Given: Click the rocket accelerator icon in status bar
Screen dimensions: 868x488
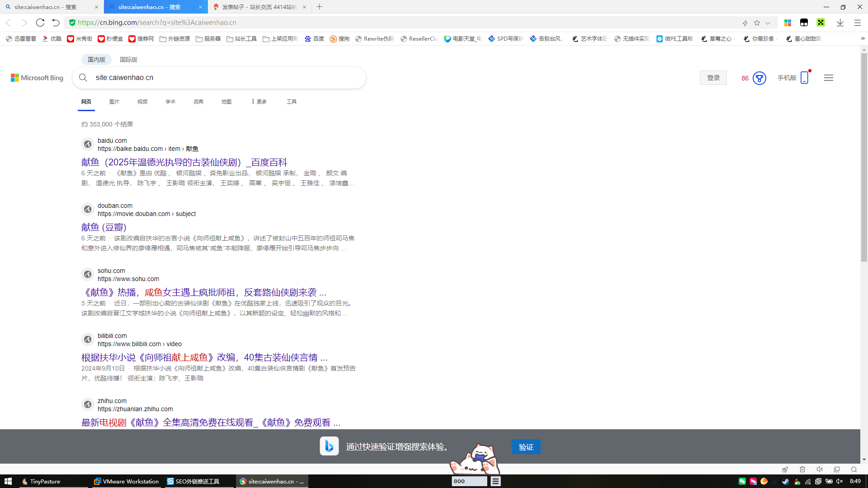Looking at the screenshot, I should pyautogui.click(x=785, y=469).
